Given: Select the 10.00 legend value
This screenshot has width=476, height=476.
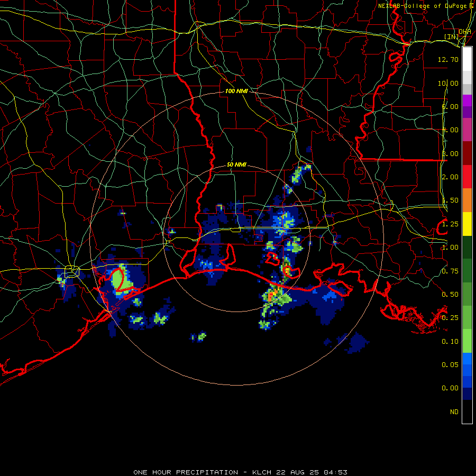Looking at the screenshot, I should [448, 83].
